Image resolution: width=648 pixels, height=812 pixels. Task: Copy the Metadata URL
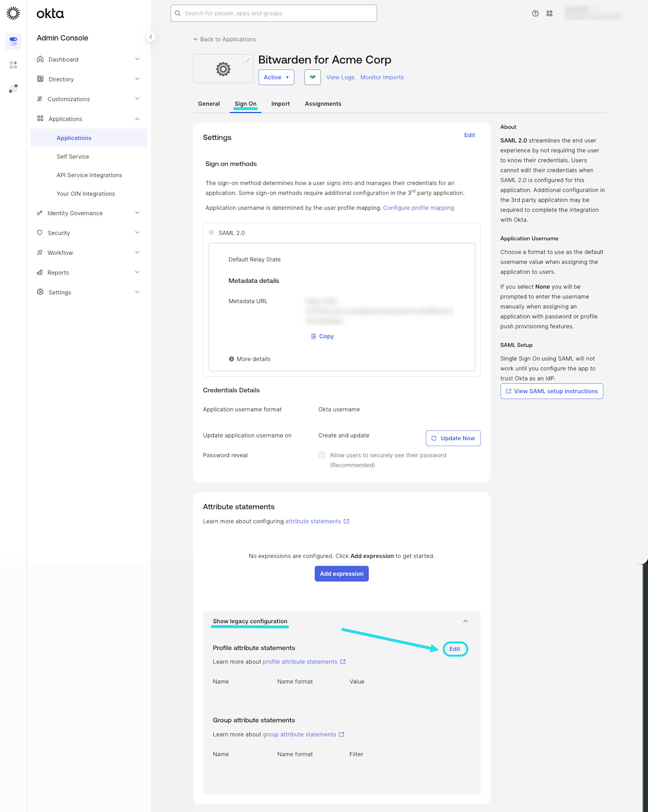(323, 337)
